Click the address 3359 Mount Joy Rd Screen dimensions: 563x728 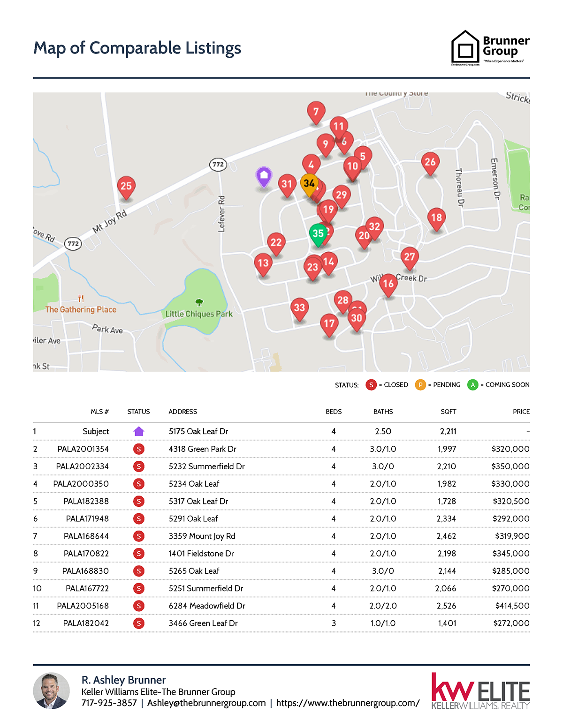tap(202, 536)
